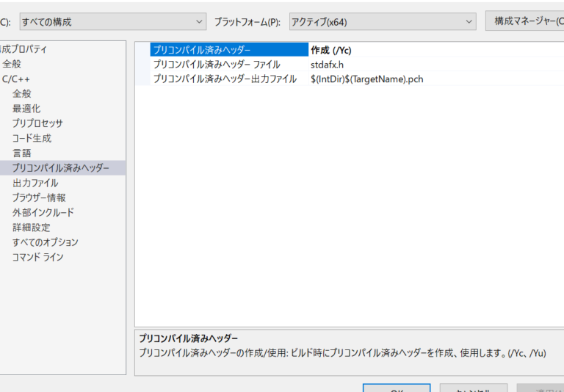Open the ブラウザー情報 settings page
Viewport: 564px width, 392px height.
39,197
